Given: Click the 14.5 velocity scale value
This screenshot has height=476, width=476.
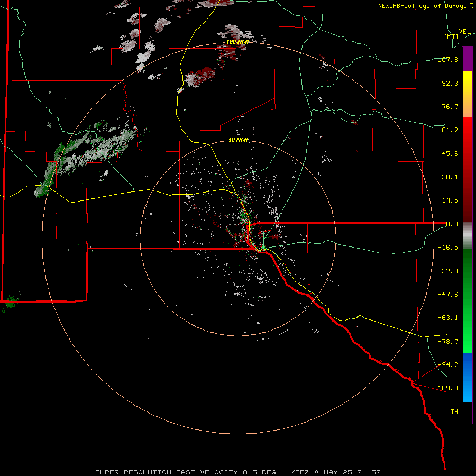Looking at the screenshot, I should (x=450, y=200).
